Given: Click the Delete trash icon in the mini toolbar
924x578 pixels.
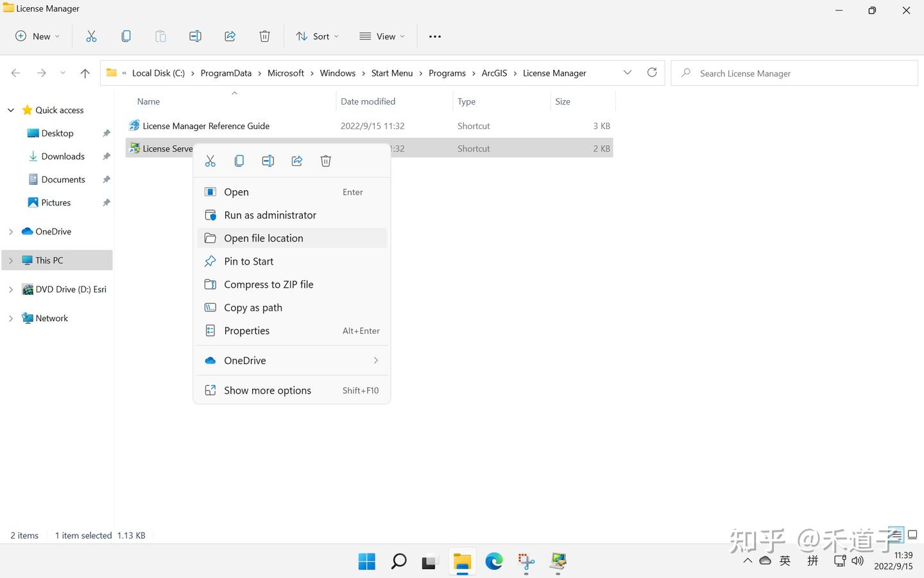Looking at the screenshot, I should click(x=325, y=161).
